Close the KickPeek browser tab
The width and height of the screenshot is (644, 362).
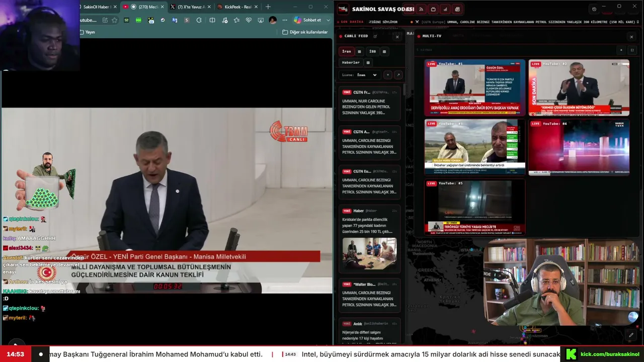point(256,7)
